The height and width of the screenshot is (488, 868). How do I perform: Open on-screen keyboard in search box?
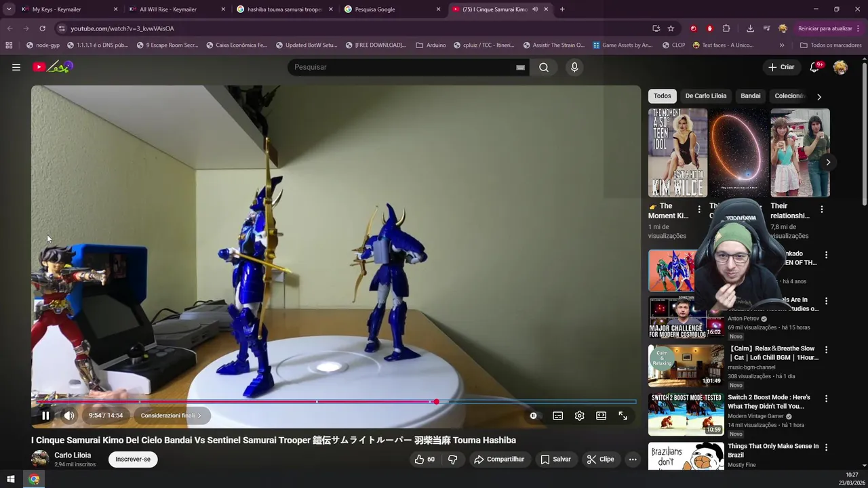(x=520, y=67)
